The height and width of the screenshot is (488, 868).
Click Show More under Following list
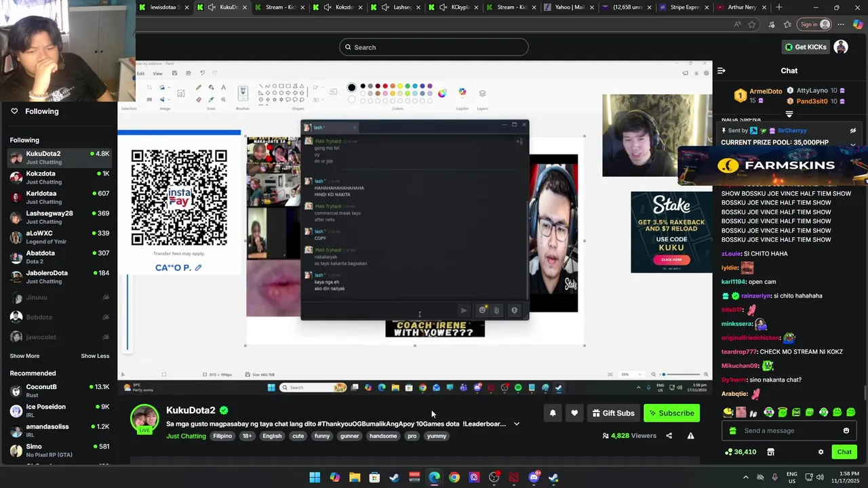(x=24, y=356)
